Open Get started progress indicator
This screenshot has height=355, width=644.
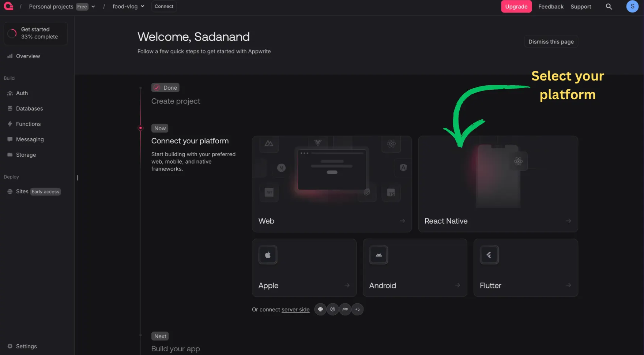point(35,33)
